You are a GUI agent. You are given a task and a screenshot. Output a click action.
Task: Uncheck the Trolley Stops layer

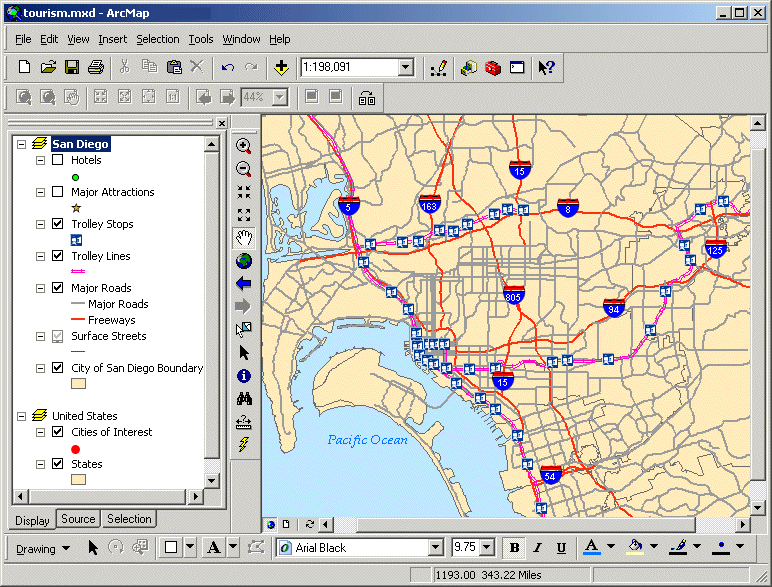click(58, 224)
